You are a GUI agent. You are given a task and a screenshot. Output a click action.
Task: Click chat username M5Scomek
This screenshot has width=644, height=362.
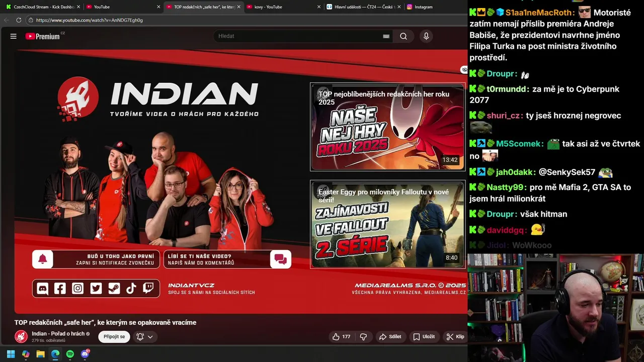click(518, 144)
